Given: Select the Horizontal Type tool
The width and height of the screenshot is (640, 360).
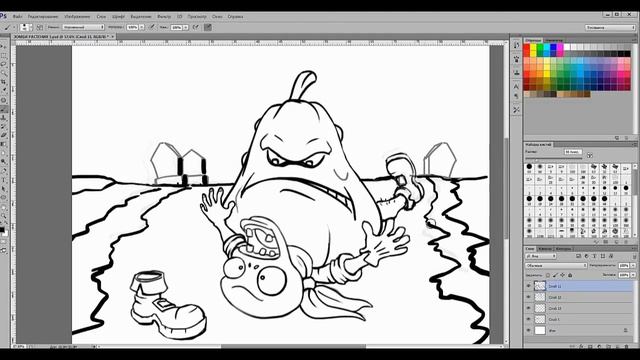Looking at the screenshot, I should [x=4, y=179].
